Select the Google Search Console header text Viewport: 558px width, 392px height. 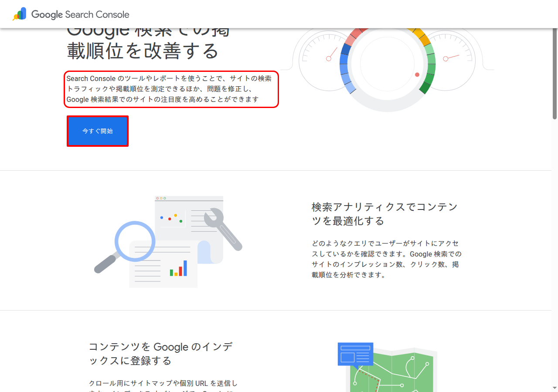tap(80, 14)
